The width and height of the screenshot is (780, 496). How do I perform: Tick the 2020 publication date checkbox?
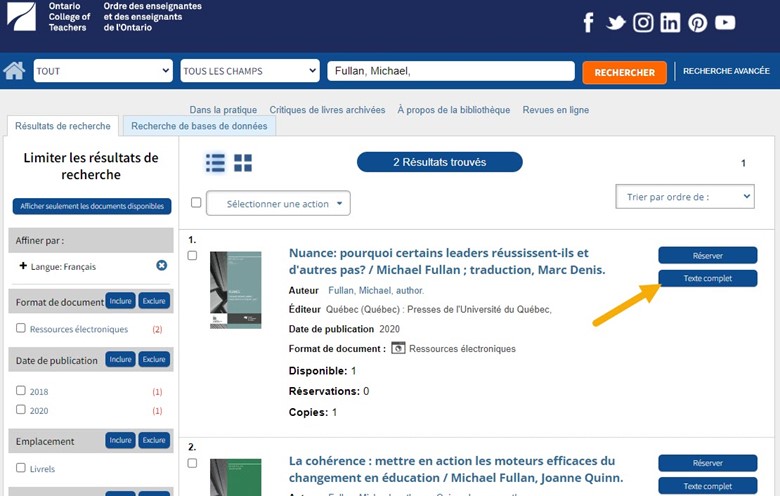(x=20, y=409)
